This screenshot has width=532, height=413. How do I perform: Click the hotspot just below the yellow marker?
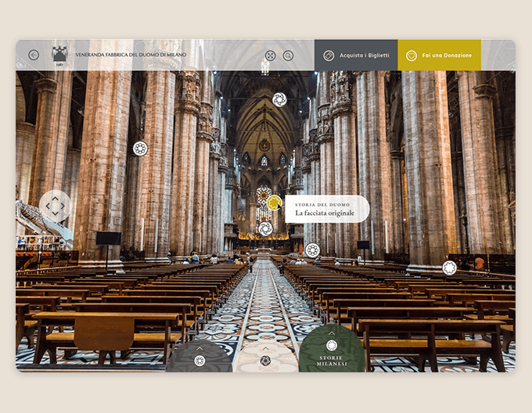point(265,228)
